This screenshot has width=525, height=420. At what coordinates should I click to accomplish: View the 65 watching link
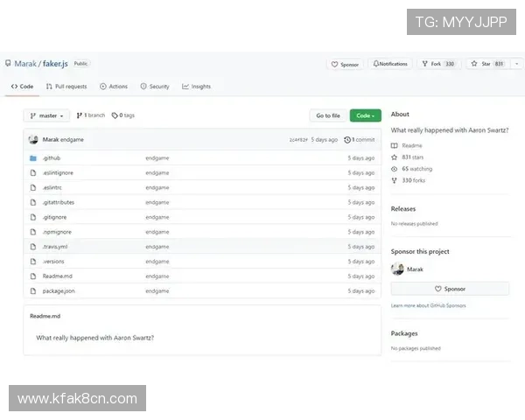416,169
